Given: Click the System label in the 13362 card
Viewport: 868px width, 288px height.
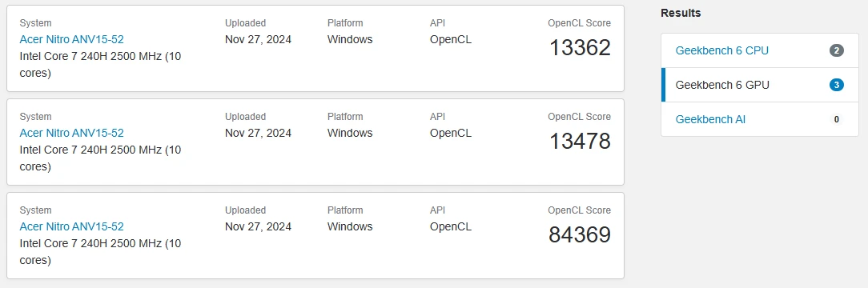Looking at the screenshot, I should [35, 23].
